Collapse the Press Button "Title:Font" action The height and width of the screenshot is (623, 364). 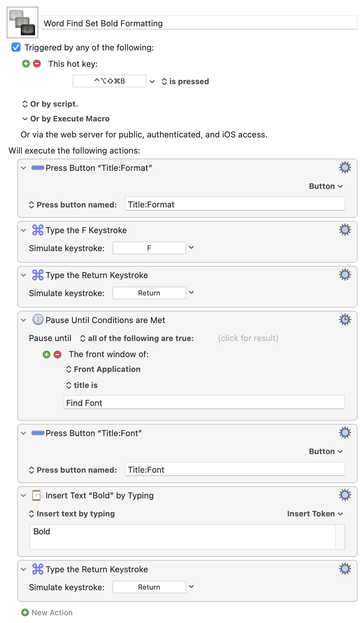pyautogui.click(x=23, y=433)
